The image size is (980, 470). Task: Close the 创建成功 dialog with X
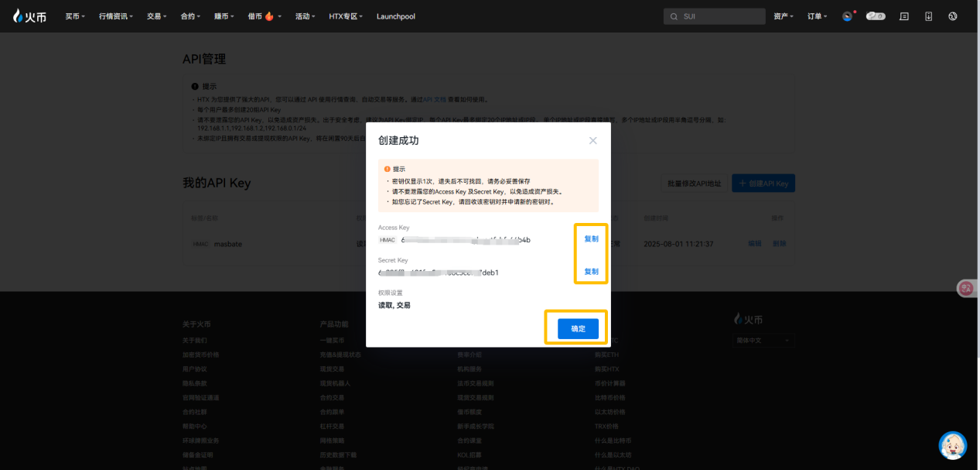(593, 140)
